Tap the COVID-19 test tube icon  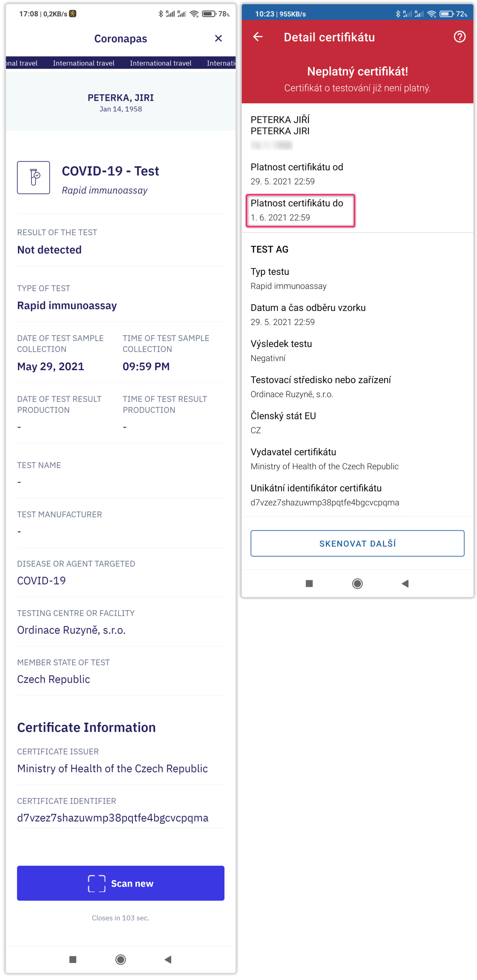[33, 178]
